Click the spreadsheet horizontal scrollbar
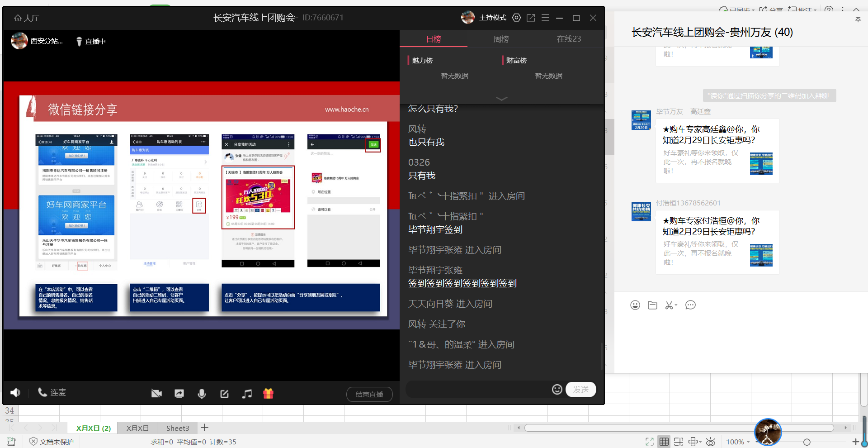Screen dimensions: 868x448 679,428
